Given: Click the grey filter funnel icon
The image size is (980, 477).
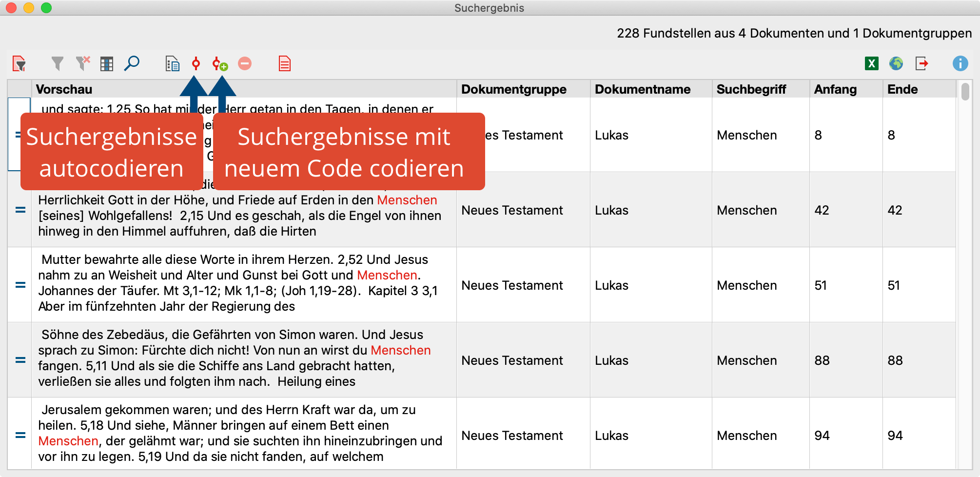Looking at the screenshot, I should (x=58, y=63).
